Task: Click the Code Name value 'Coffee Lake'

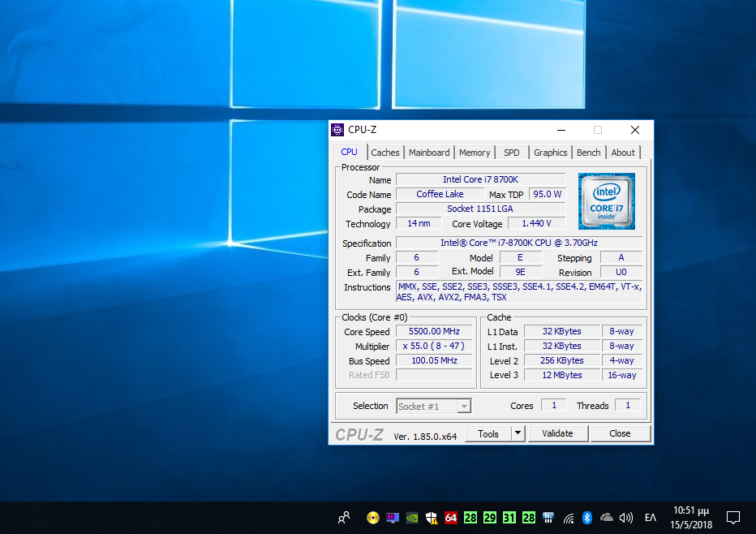Action: 440,194
